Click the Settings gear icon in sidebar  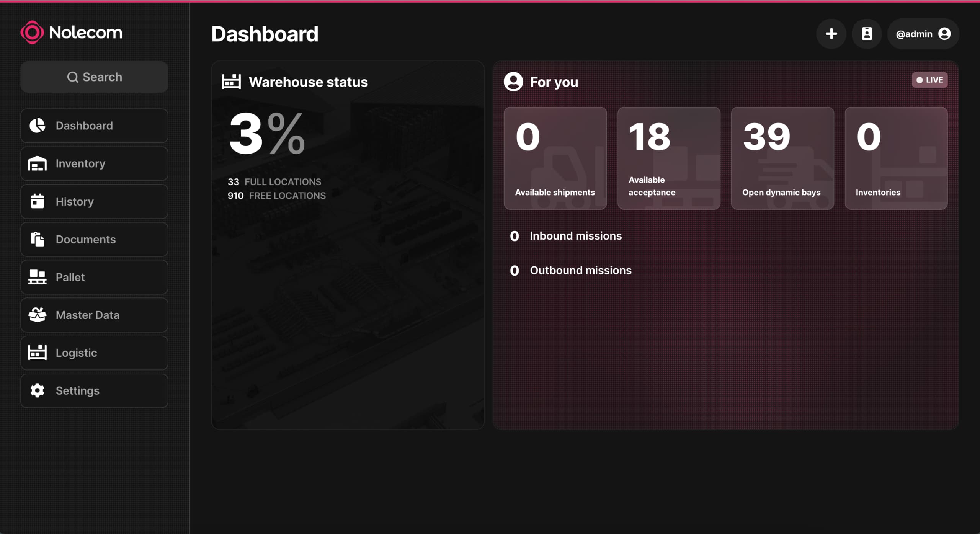(x=37, y=390)
